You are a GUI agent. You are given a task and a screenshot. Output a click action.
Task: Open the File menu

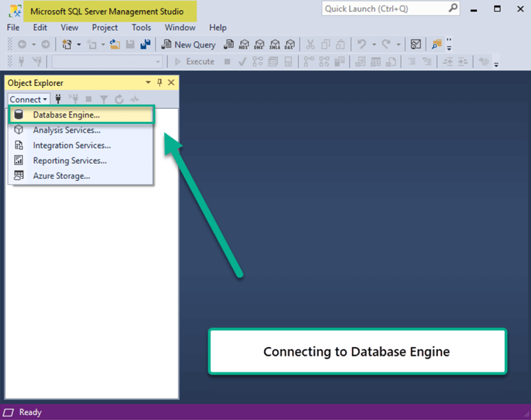tap(13, 27)
